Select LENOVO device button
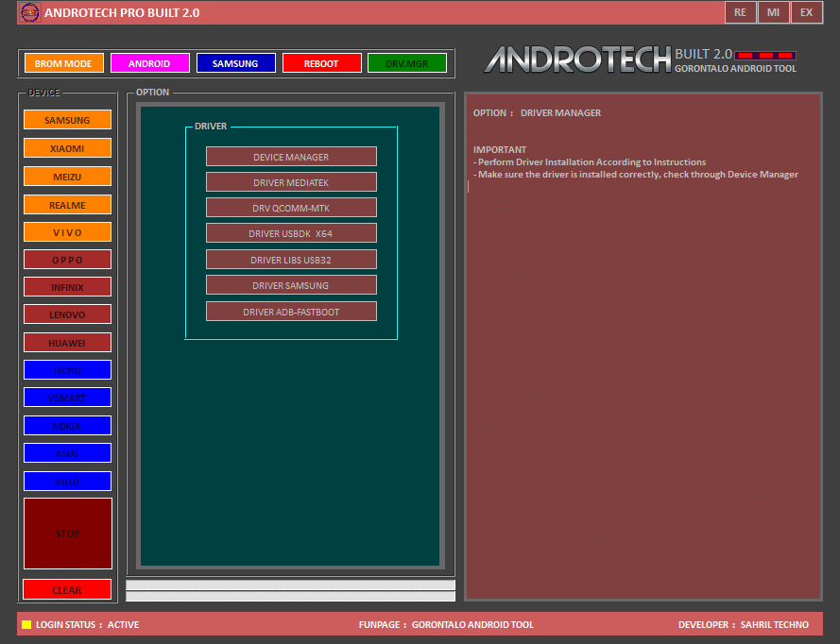Image resolution: width=840 pixels, height=644 pixels. point(67,314)
